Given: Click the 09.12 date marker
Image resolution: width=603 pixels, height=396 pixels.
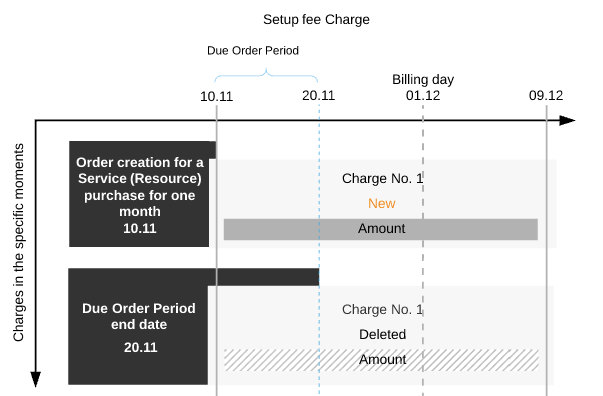Looking at the screenshot, I should pos(546,95).
